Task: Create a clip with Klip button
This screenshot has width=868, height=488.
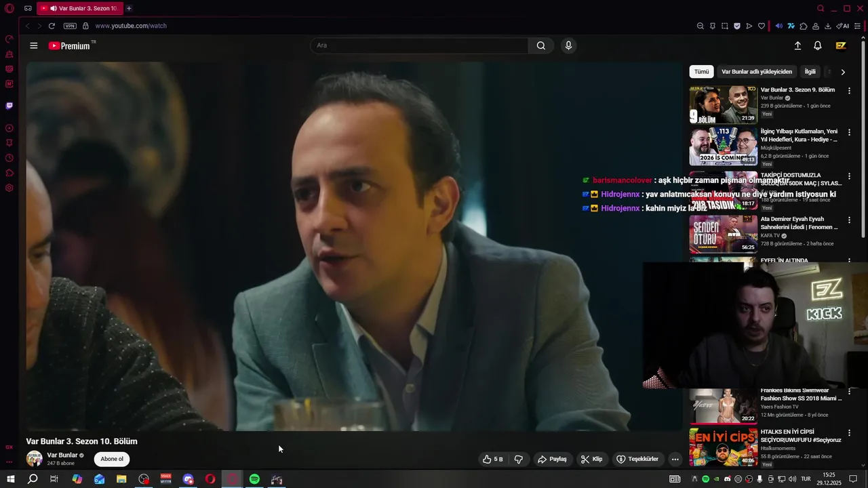Action: pyautogui.click(x=591, y=459)
